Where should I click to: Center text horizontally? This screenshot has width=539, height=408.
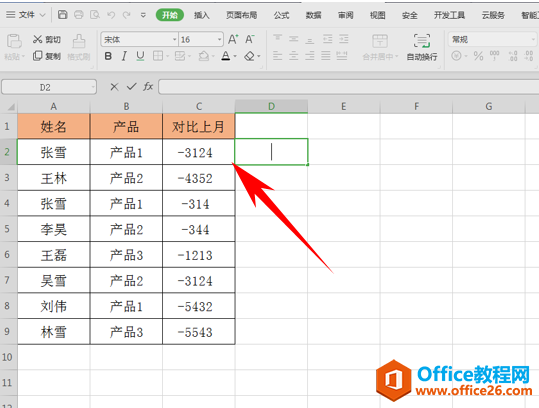pyautogui.click(x=294, y=56)
